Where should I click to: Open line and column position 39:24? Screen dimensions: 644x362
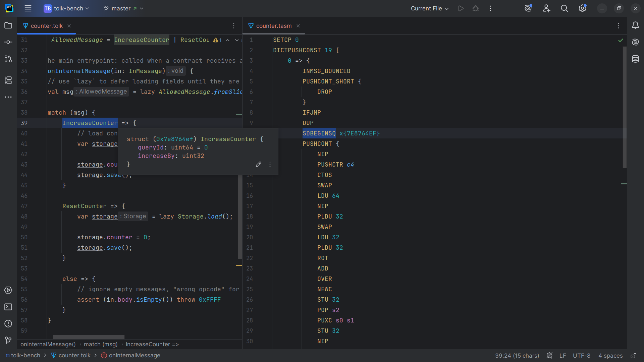517,356
